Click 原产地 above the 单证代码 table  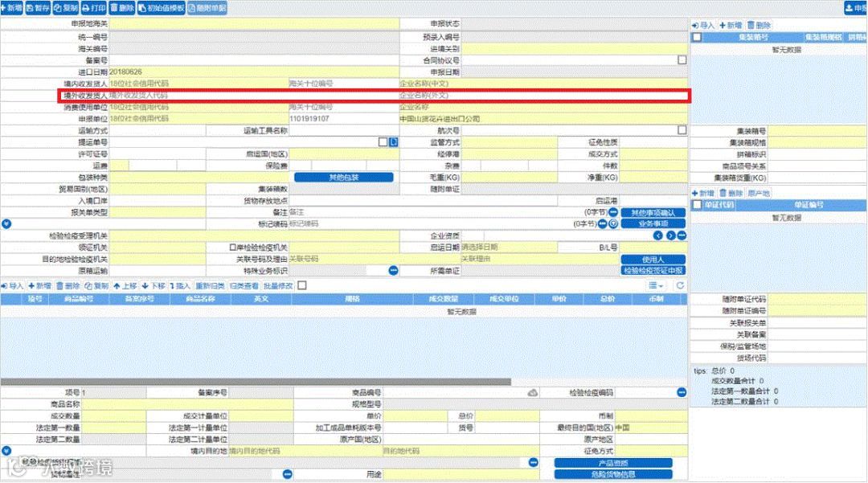tap(759, 193)
